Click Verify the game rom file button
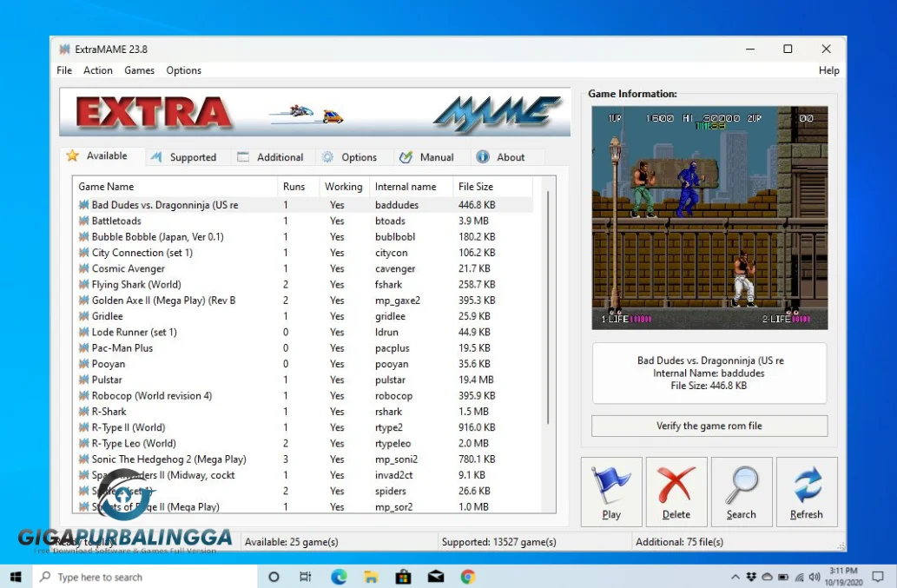This screenshot has height=588, width=897. [709, 426]
